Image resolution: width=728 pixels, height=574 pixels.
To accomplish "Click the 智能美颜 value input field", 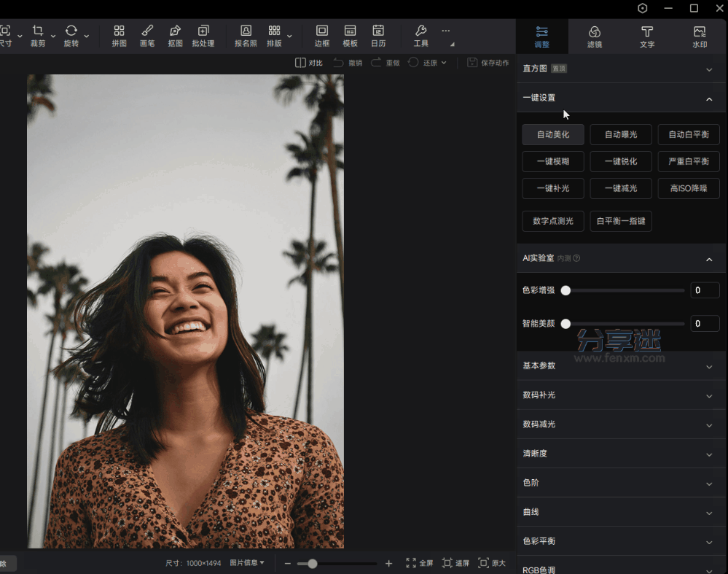I will [x=704, y=324].
